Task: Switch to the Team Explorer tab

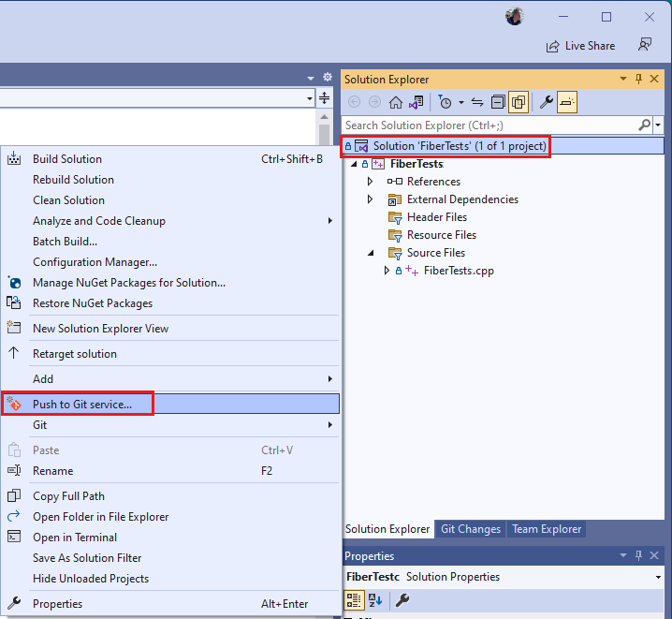Action: (x=547, y=529)
